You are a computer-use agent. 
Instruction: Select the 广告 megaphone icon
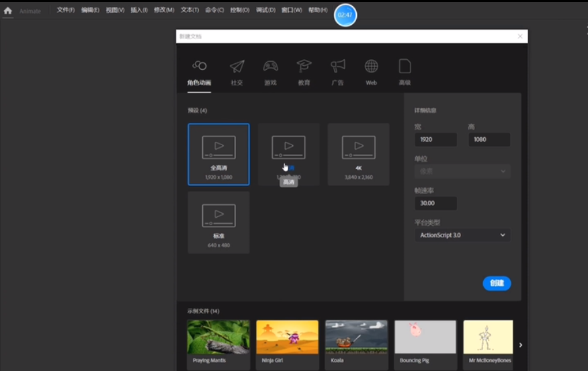coord(337,67)
